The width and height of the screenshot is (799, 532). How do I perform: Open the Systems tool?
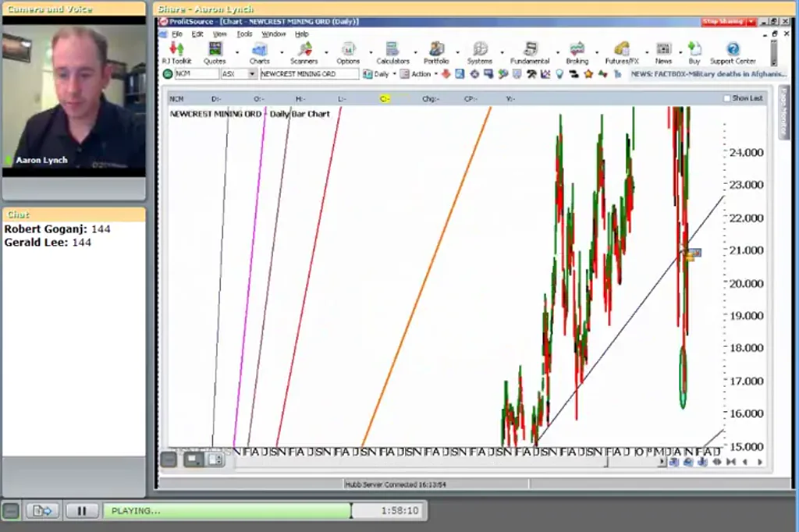click(480, 53)
